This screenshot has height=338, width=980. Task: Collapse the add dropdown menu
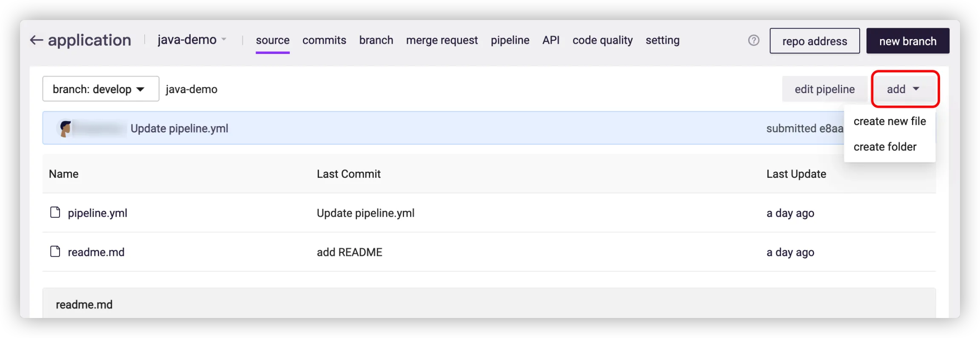(x=904, y=89)
